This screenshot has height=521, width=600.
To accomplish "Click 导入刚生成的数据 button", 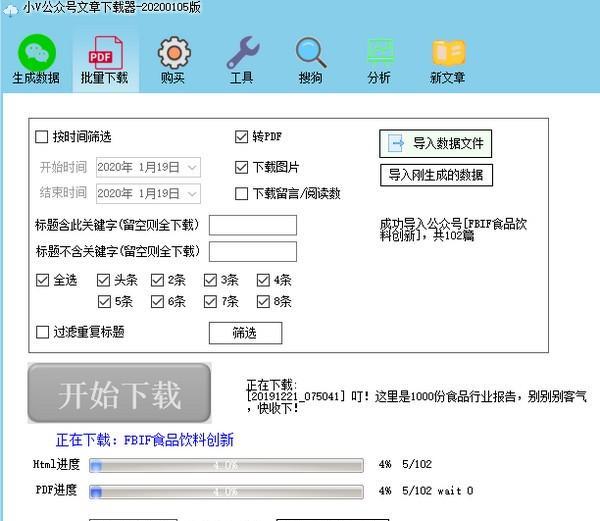I will pyautogui.click(x=436, y=175).
